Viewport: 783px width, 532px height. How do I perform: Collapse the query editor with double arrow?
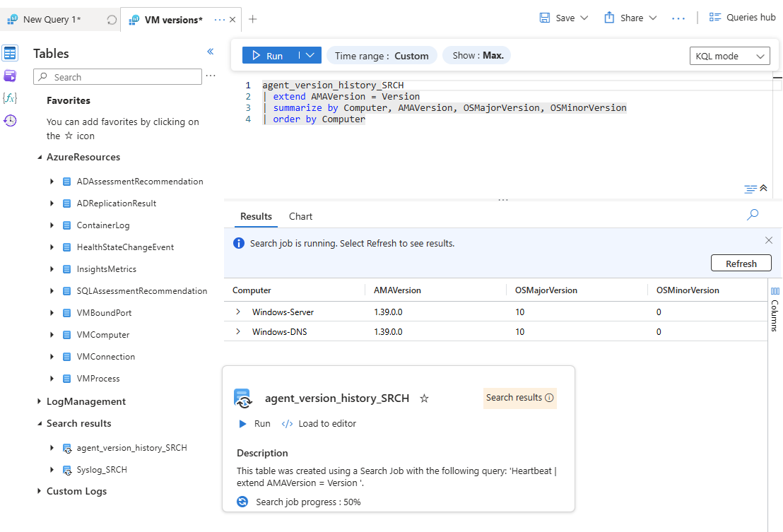pos(763,188)
